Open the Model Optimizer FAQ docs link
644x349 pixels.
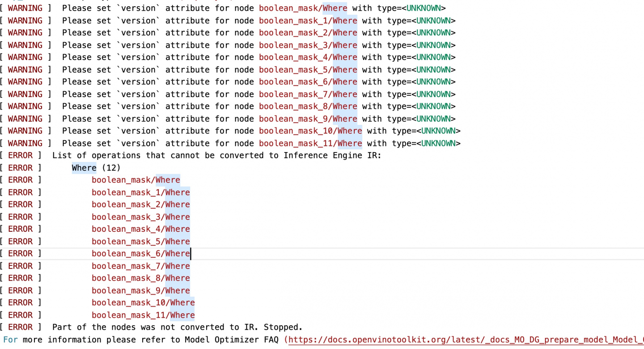[465, 340]
